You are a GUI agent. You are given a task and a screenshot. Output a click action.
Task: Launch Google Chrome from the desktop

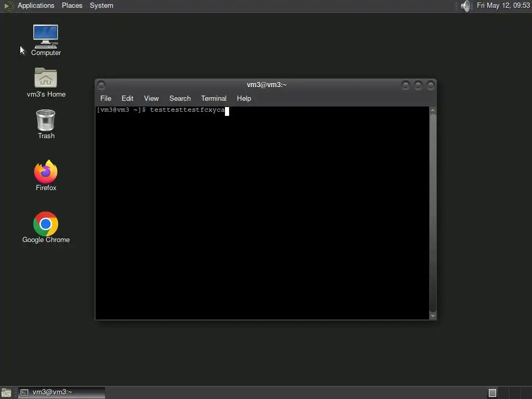46,228
